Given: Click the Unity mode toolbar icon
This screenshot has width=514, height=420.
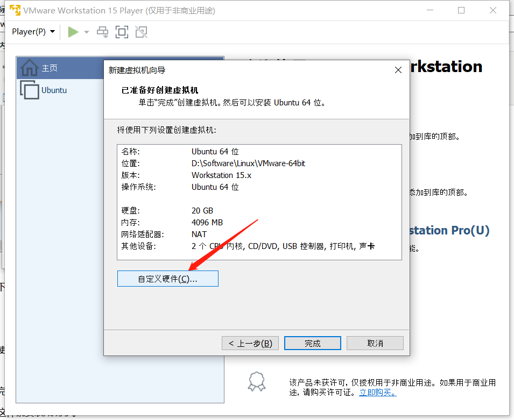Looking at the screenshot, I should pyautogui.click(x=142, y=32).
